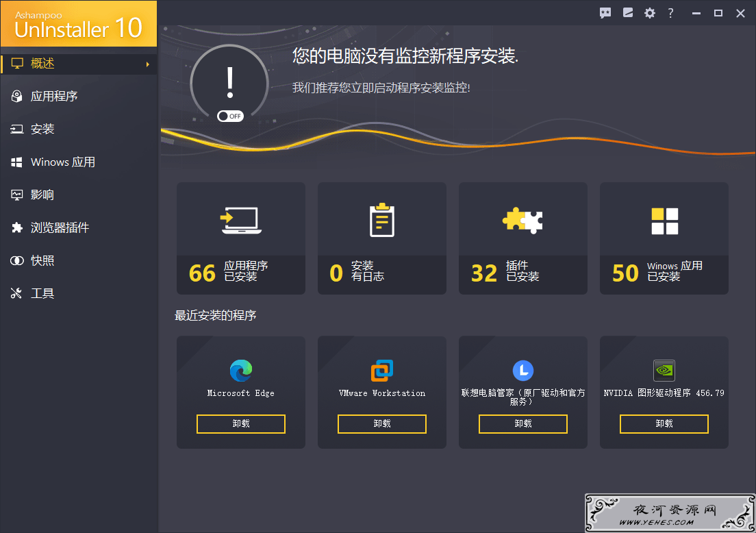756x533 pixels.
Task: Click the monitor chart icon beside 影响
Action: click(17, 195)
